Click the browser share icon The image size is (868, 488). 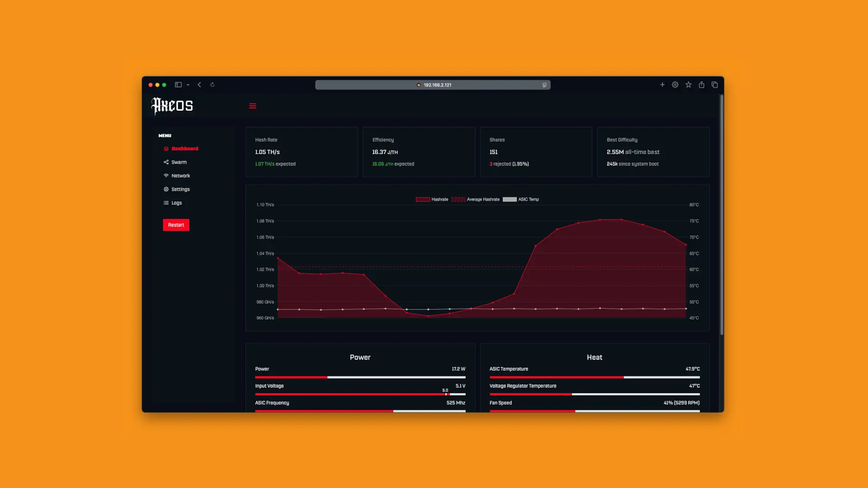[702, 84]
